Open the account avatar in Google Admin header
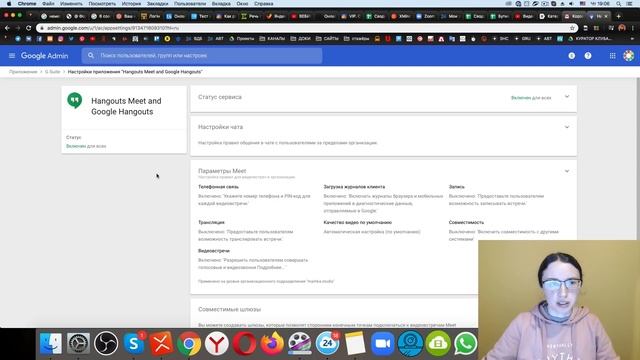The image size is (640, 360). point(629,56)
